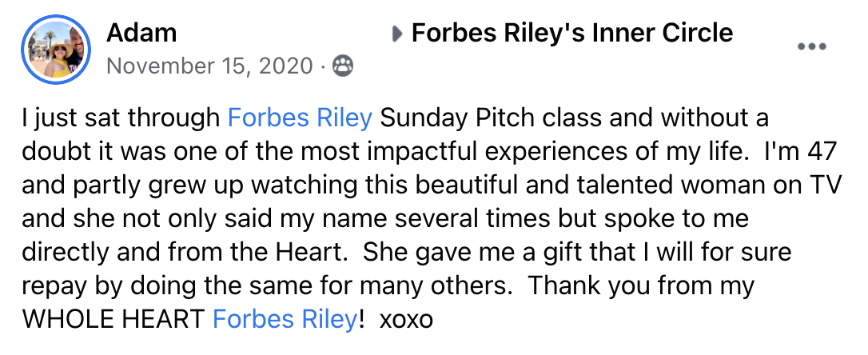Viewport: 868px width, 355px height.
Task: Open the three-dot post options menu
Action: click(x=811, y=46)
